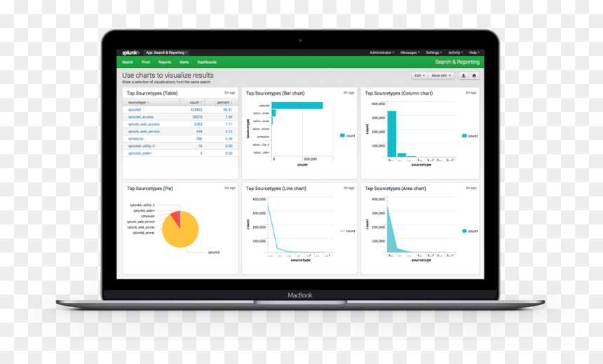603x364 pixels.
Task: Open the App: Search & Reporting dropdown
Action: (x=166, y=53)
